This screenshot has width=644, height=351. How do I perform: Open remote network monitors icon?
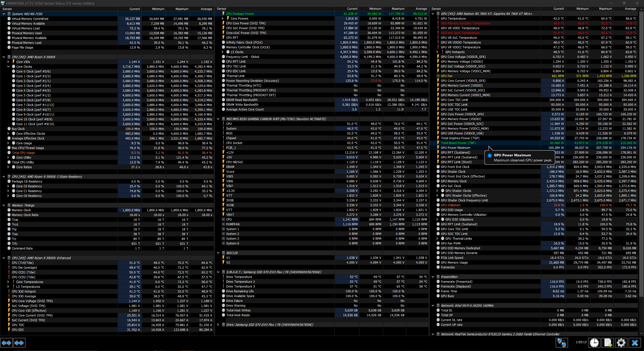point(562,343)
